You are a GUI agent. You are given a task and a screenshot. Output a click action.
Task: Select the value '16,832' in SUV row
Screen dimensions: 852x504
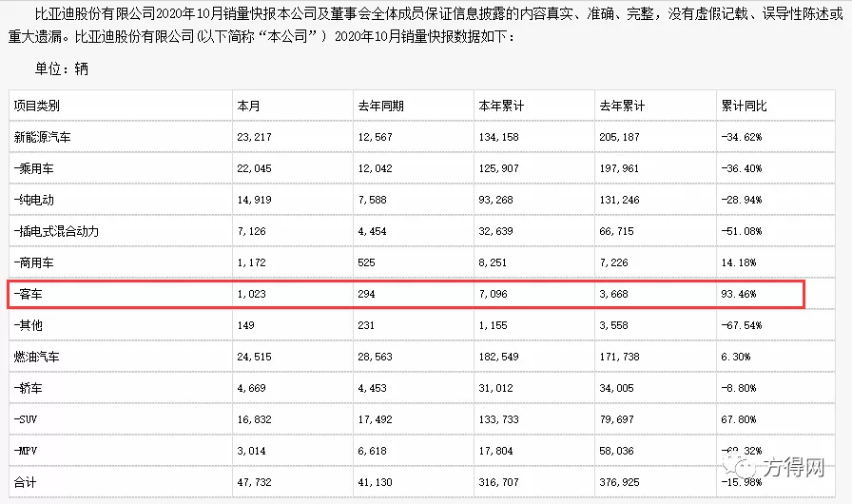(254, 419)
